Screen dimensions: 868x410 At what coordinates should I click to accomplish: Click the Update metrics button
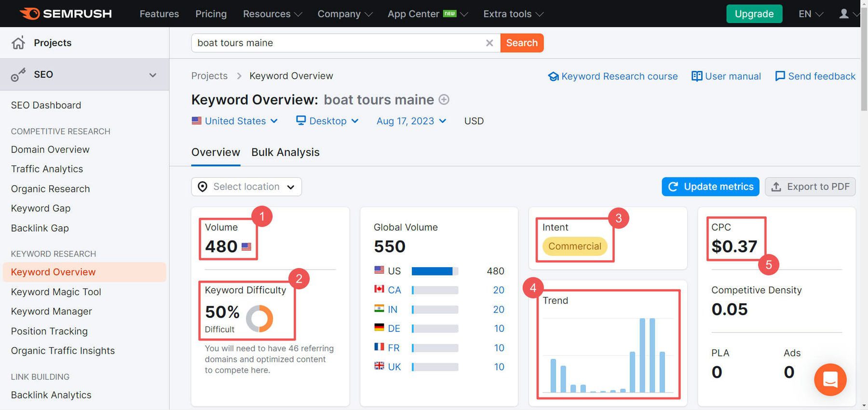coord(710,187)
